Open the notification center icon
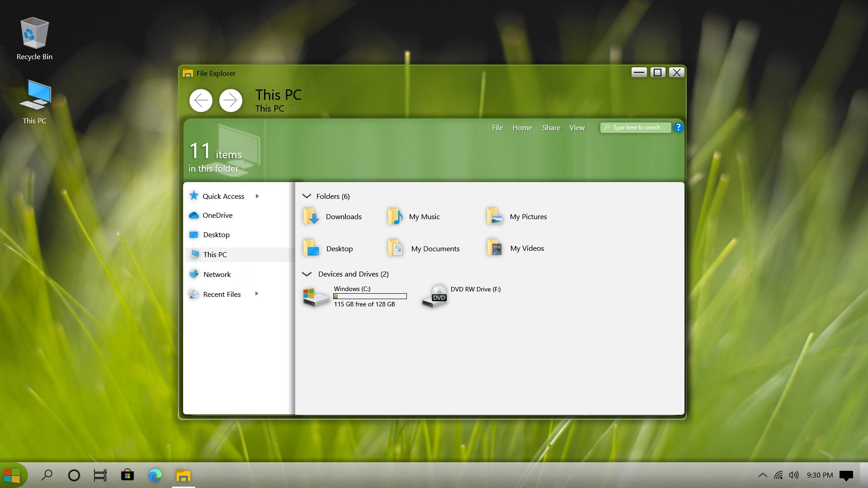 pos(846,475)
